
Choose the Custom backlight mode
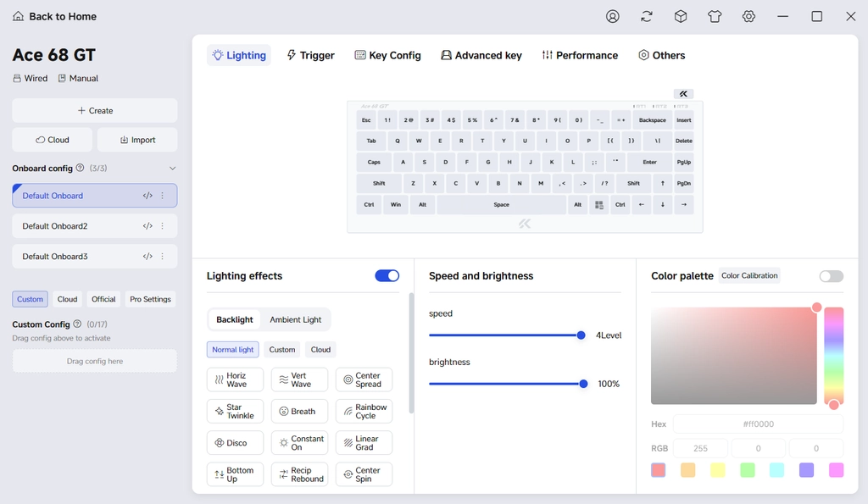(x=281, y=349)
